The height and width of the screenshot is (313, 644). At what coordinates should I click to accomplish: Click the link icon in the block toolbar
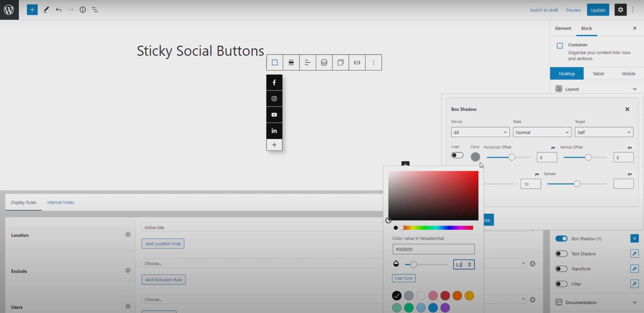click(x=357, y=62)
